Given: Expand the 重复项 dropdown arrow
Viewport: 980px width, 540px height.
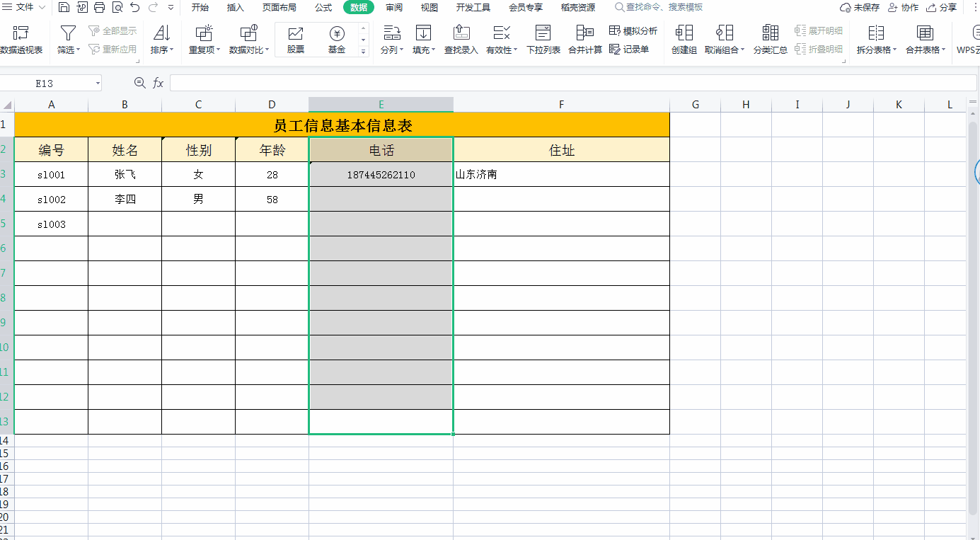Looking at the screenshot, I should pos(218,50).
